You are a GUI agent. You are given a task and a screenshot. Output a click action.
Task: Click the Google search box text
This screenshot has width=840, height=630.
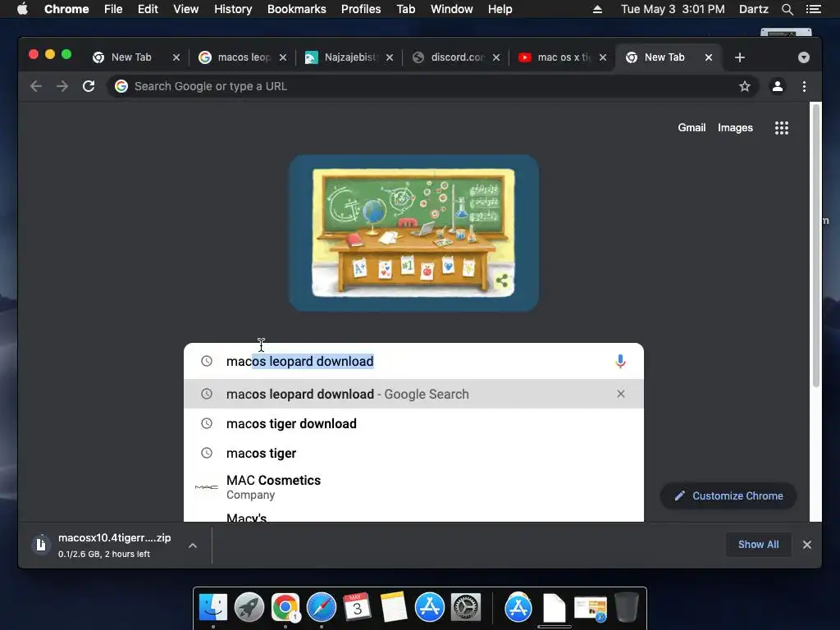299,361
